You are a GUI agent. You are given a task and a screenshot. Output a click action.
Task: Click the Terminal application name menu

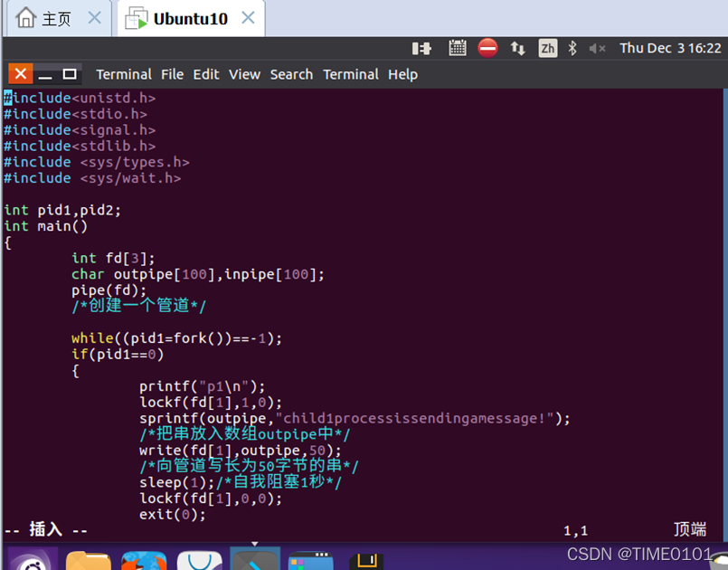124,74
